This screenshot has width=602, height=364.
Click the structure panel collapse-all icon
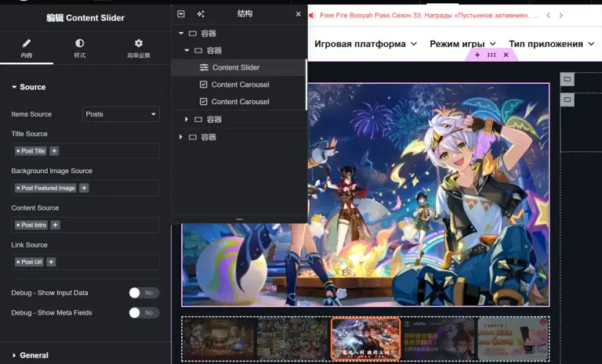click(181, 14)
